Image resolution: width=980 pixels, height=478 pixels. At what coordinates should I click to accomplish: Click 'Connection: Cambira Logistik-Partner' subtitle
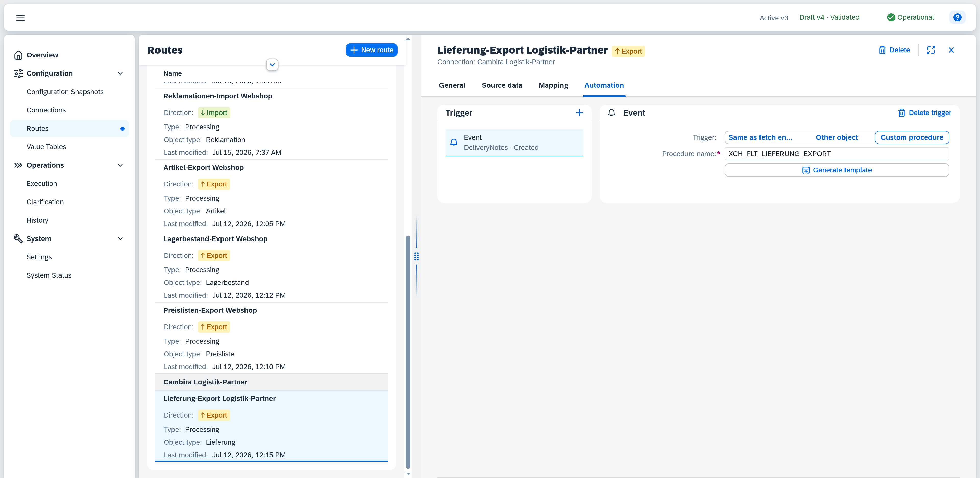(496, 62)
